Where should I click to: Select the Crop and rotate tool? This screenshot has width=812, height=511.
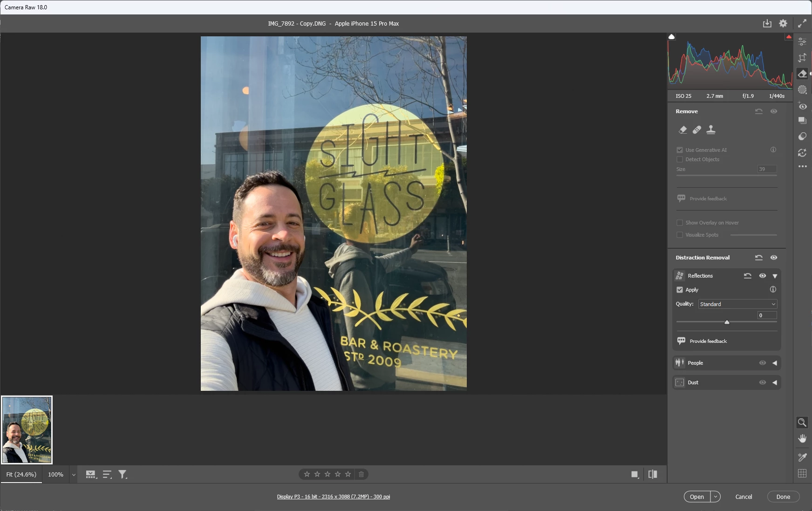(x=802, y=58)
